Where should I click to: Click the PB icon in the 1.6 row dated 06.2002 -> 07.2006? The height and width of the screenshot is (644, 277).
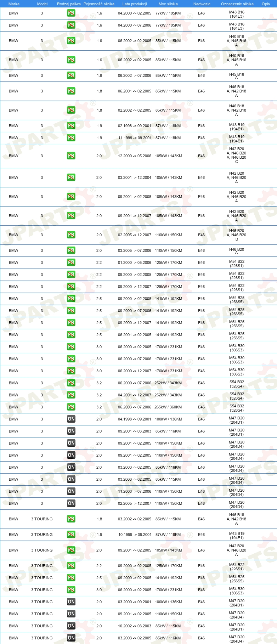click(x=71, y=75)
